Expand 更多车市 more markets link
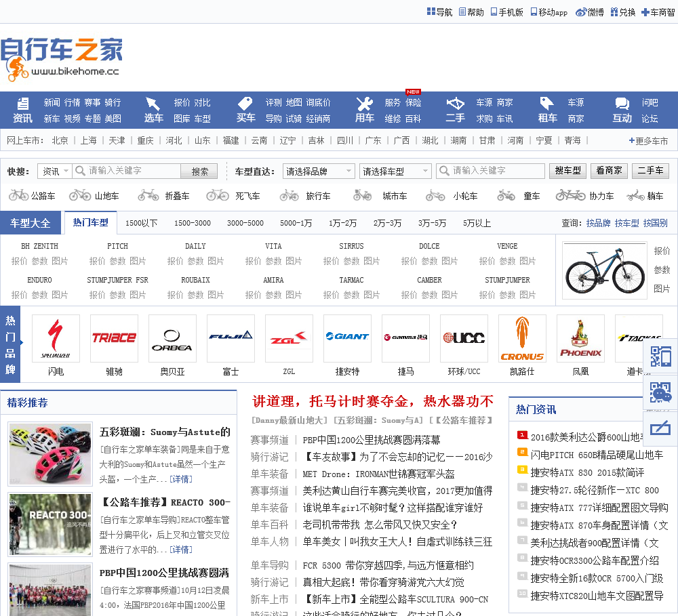The width and height of the screenshot is (678, 616). (647, 140)
